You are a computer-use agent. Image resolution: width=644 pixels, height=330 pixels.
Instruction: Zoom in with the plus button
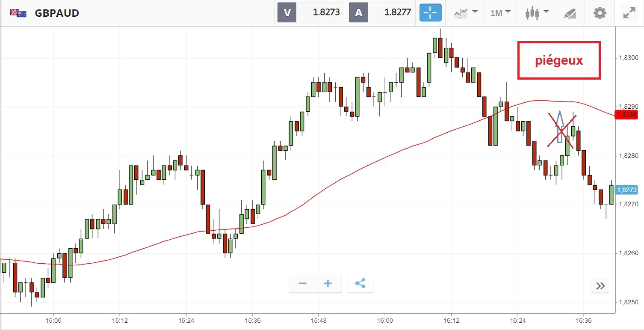[x=328, y=284]
